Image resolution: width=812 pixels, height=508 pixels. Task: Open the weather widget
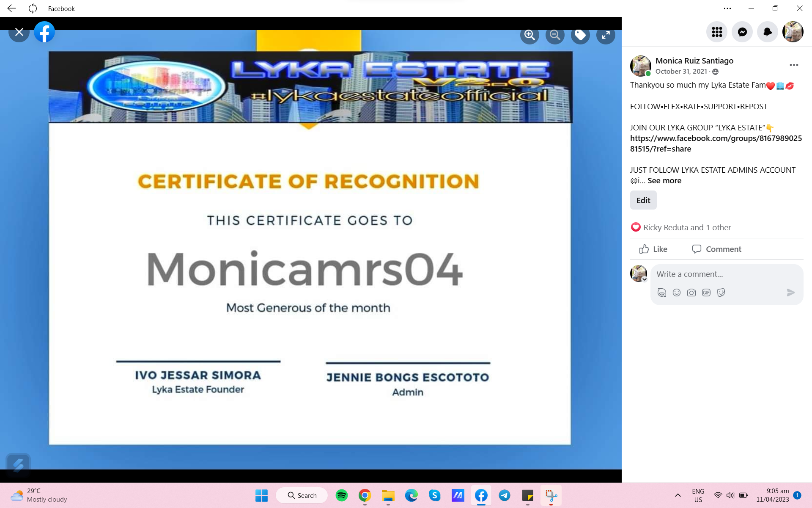point(39,495)
